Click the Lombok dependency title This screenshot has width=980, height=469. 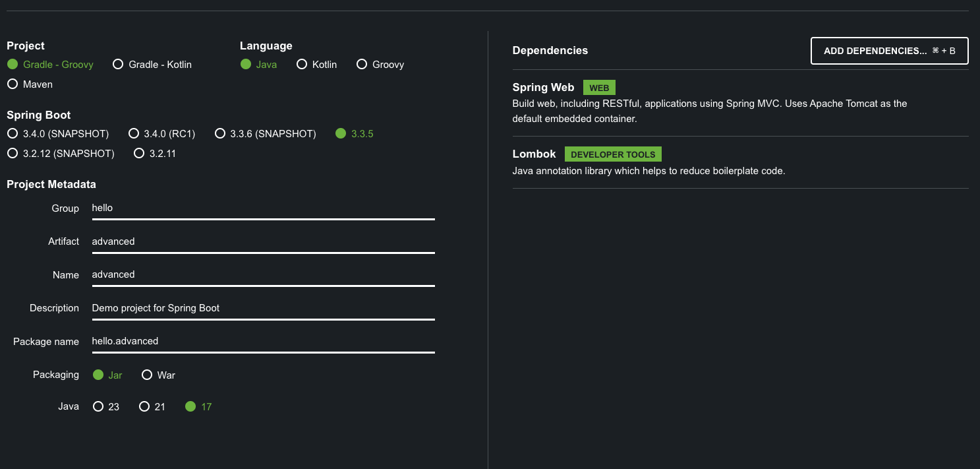(x=534, y=154)
